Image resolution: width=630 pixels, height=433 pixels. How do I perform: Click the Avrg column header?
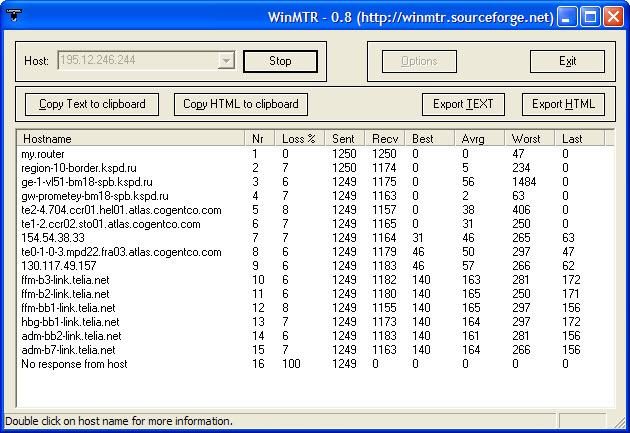[481, 138]
